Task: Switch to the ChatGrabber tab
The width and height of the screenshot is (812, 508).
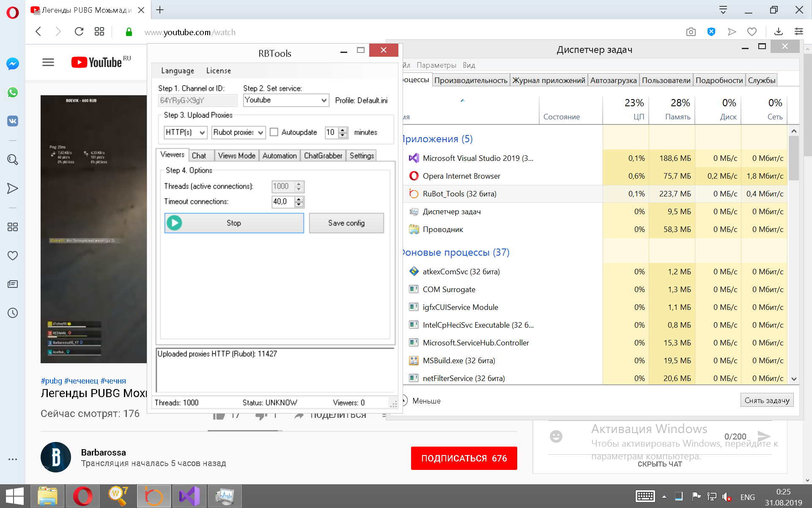Action: [x=323, y=156]
